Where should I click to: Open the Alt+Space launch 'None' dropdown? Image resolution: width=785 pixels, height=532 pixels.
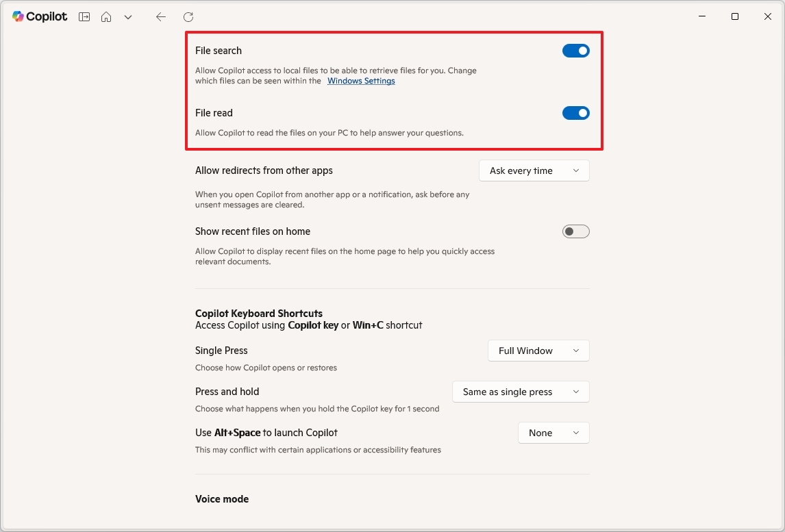[x=553, y=432]
